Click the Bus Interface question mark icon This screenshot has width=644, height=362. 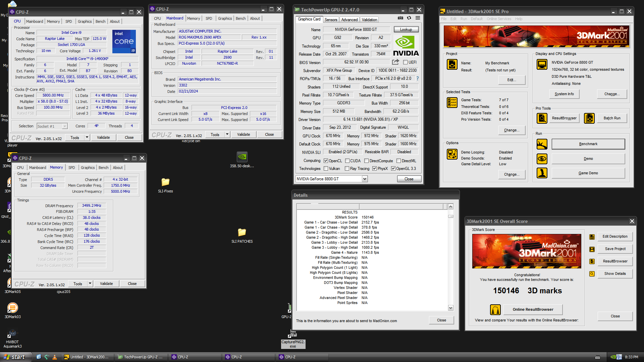[x=418, y=78]
